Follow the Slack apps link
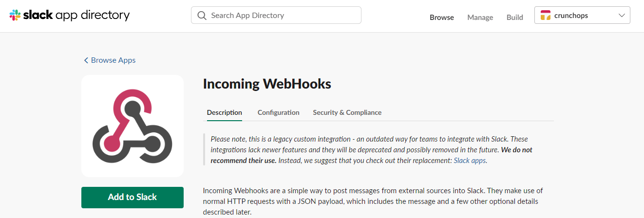This screenshot has height=218, width=644. point(470,160)
